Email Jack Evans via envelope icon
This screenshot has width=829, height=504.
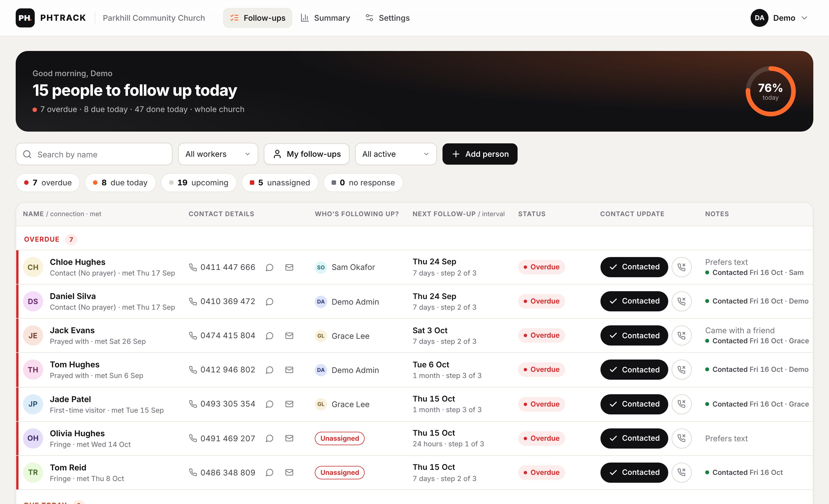pyautogui.click(x=289, y=336)
